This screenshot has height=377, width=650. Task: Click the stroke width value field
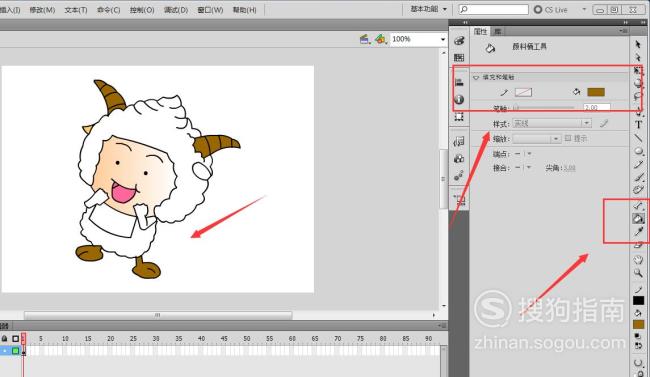click(597, 107)
